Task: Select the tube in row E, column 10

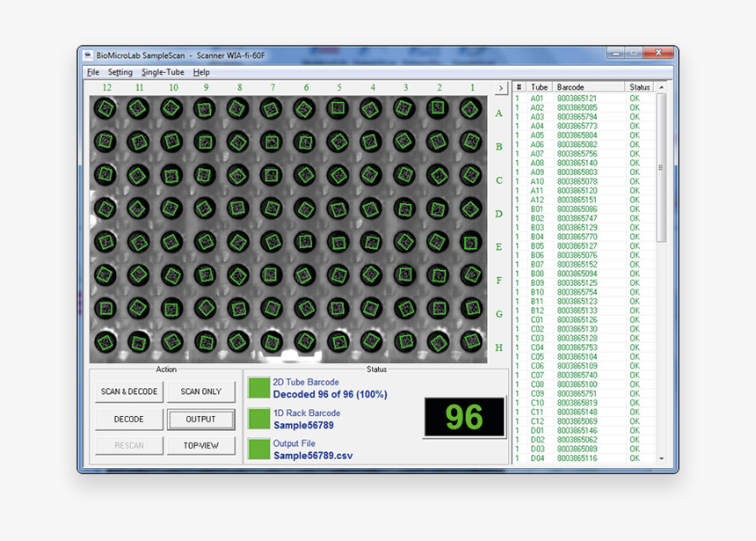Action: (x=171, y=242)
